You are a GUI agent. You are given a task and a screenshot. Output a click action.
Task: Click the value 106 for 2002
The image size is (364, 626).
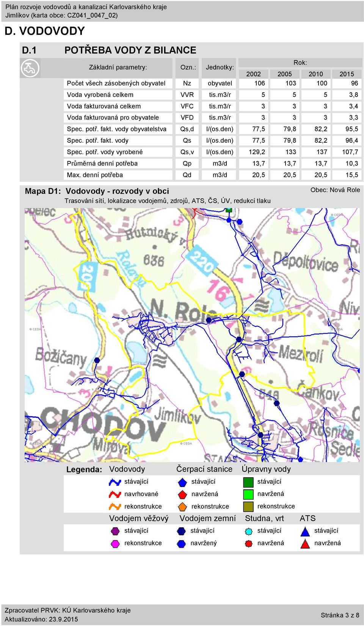(259, 83)
